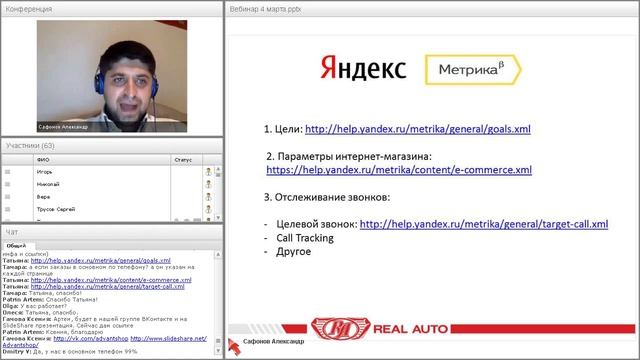640x360 pixels.
Task: Click the Конференция panel title
Action: (29, 9)
